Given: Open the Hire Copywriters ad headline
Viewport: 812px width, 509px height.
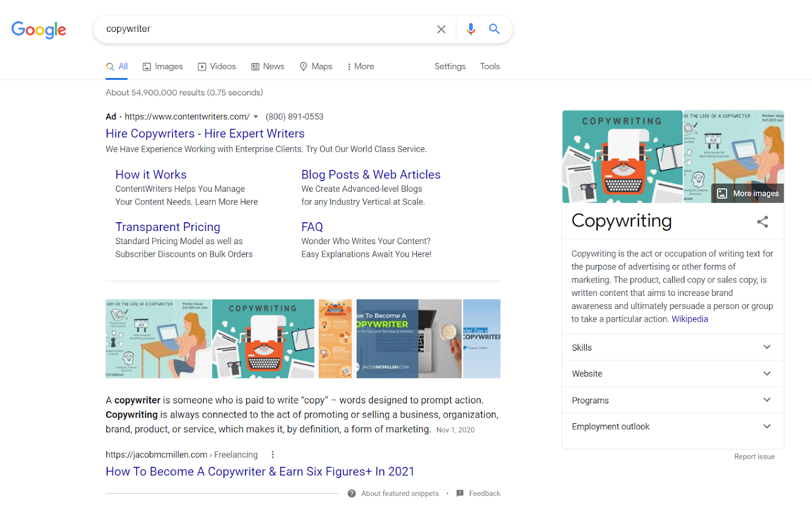Looking at the screenshot, I should (205, 133).
